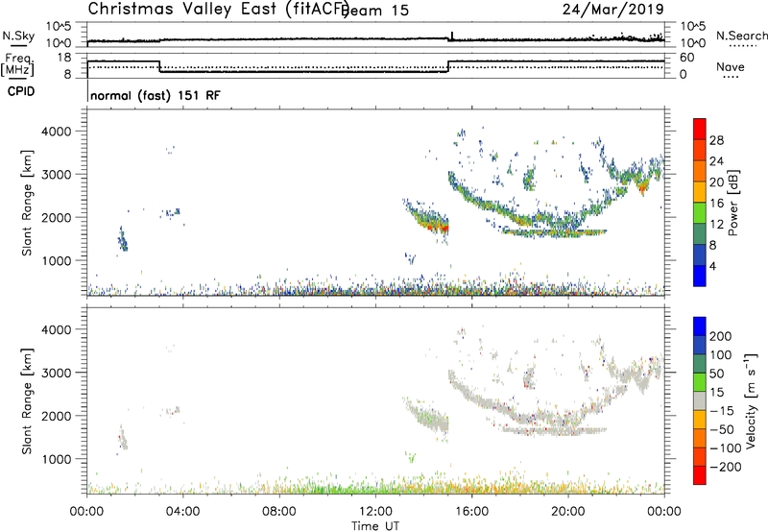
Task: Click the '04:00' time axis tick label
Action: coord(182,512)
